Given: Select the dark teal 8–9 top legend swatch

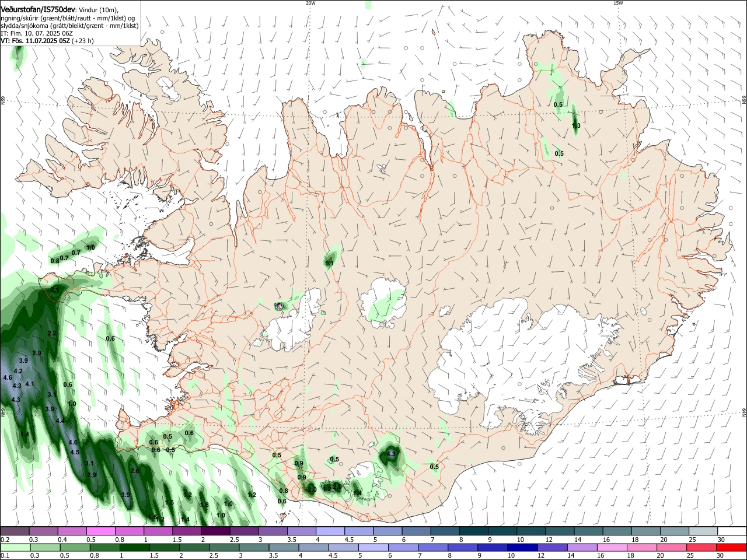Looking at the screenshot, I should pyautogui.click(x=473, y=531).
